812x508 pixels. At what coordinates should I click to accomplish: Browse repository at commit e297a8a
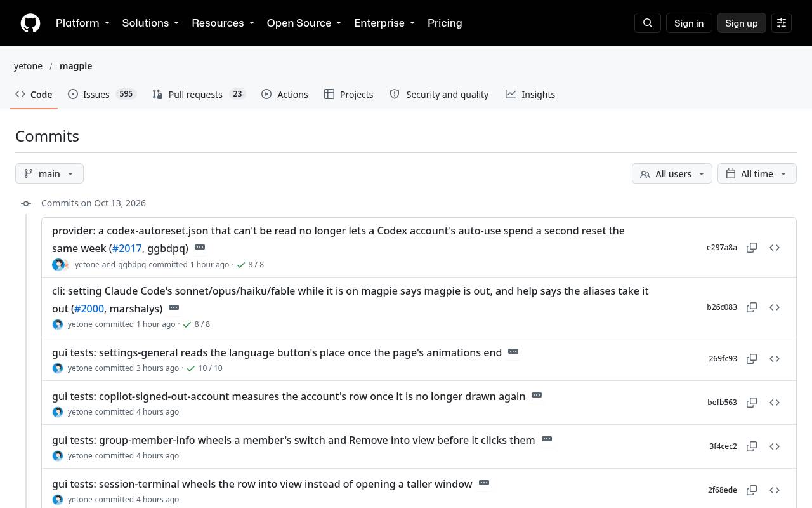pyautogui.click(x=775, y=248)
